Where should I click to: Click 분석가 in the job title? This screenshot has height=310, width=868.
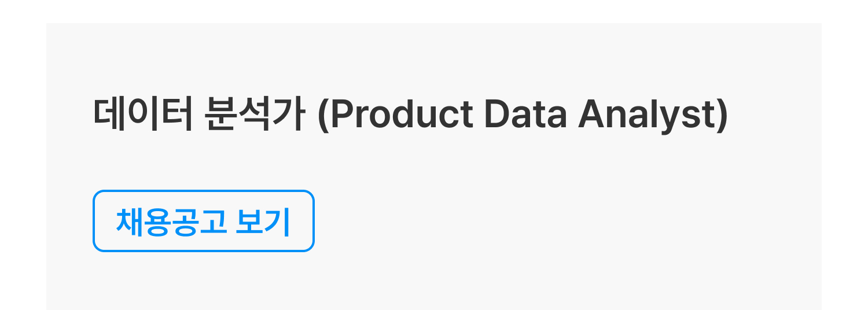(253, 115)
